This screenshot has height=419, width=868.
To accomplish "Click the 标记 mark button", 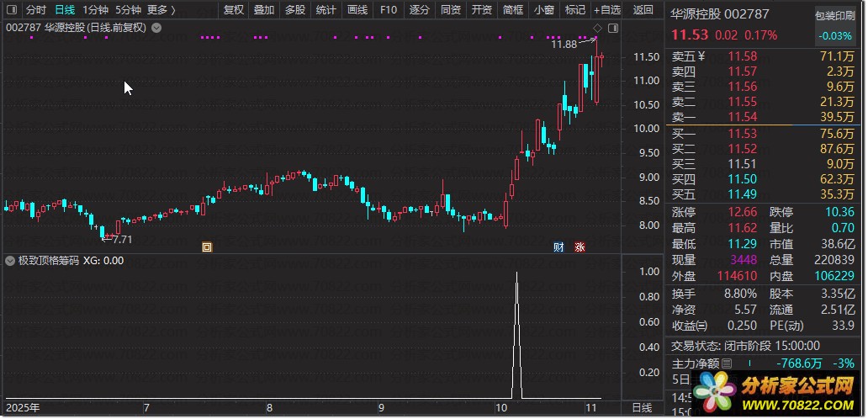I will pyautogui.click(x=574, y=10).
